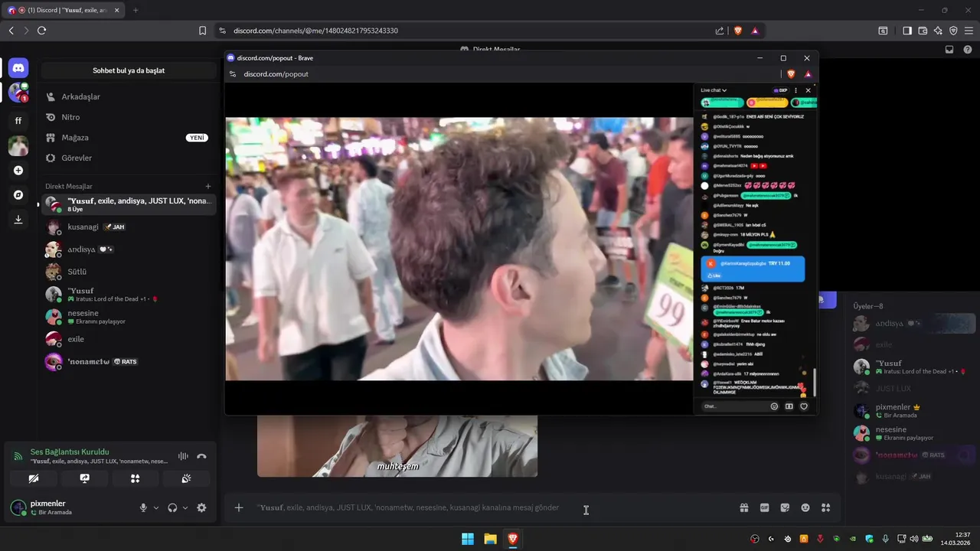
Task: Create new DM plus next to Direkt Mesajlar
Action: click(x=208, y=186)
